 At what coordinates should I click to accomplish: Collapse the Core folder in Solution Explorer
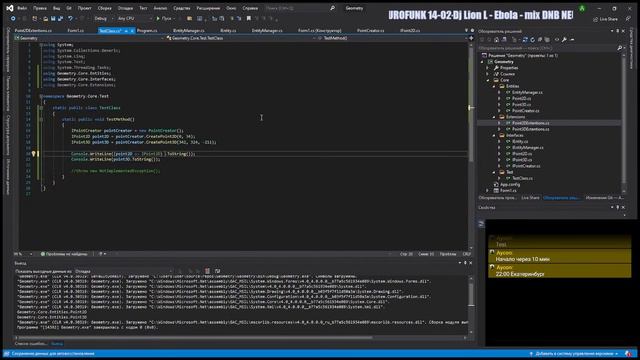coord(488,80)
